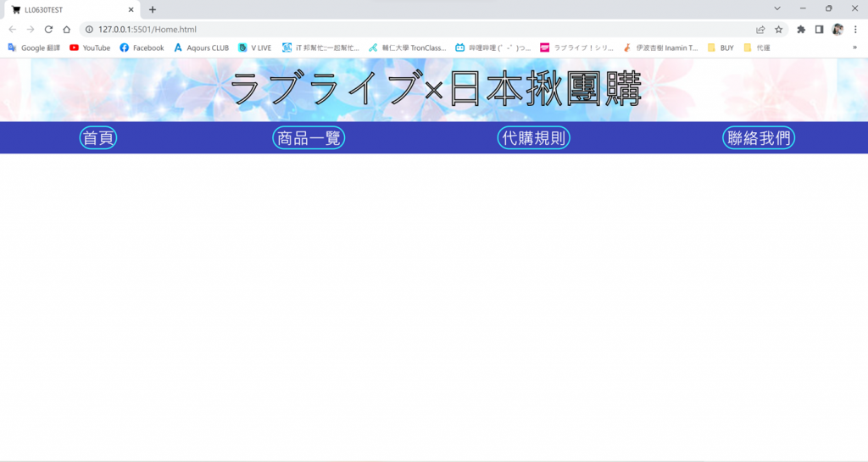Viewport: 868px width, 462px height.
Task: Close the LL0630TEST tab
Action: click(x=131, y=9)
